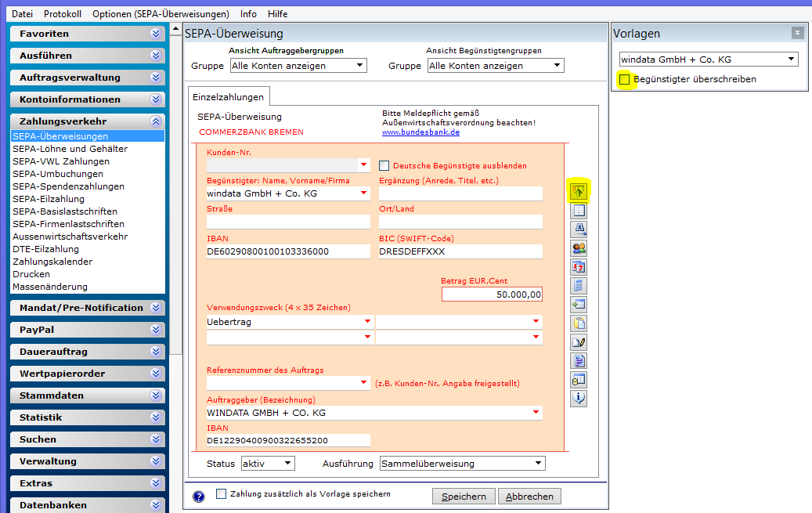812x513 pixels.
Task: Click the BIC (SWIFT-Code) input field
Action: pyautogui.click(x=461, y=251)
